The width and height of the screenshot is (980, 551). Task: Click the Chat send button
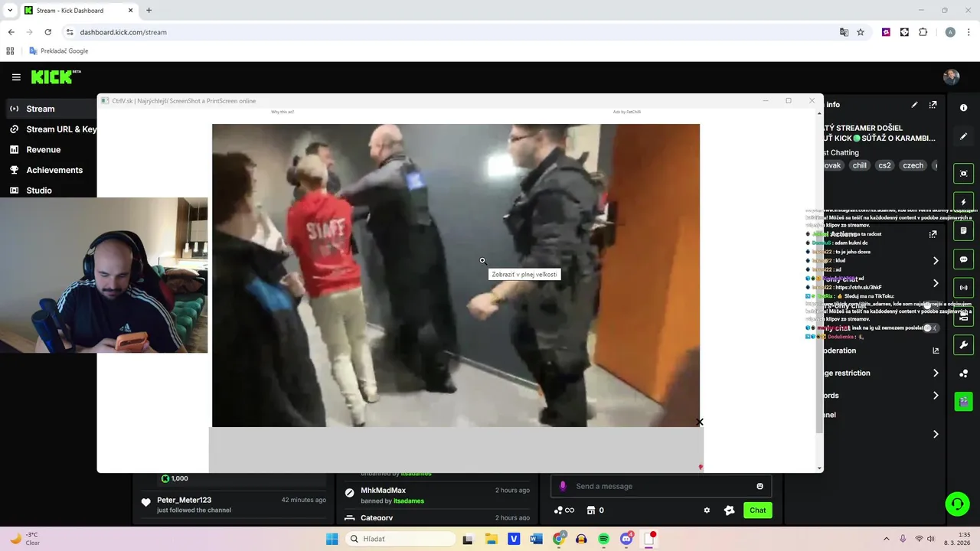point(757,510)
